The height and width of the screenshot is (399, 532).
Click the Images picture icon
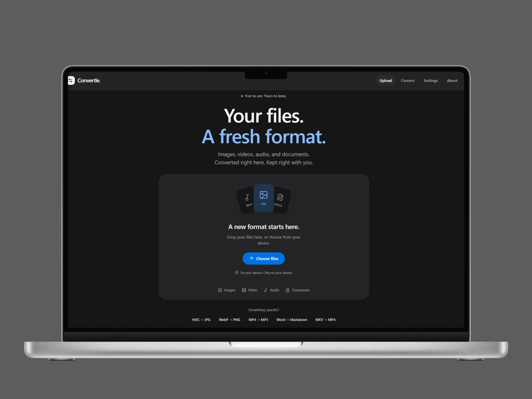pos(220,290)
